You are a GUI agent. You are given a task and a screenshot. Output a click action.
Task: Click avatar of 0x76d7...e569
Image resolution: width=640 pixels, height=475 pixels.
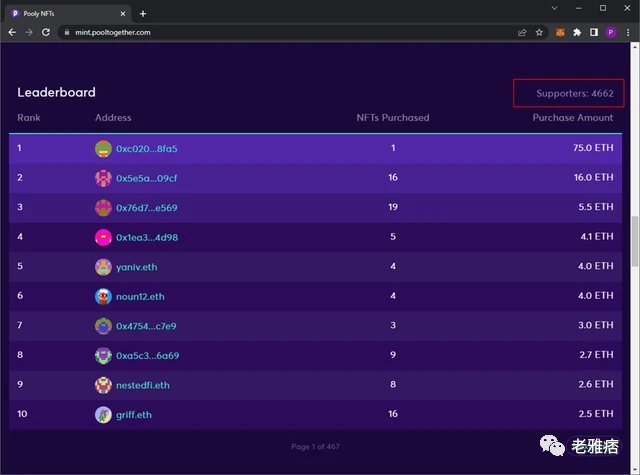point(103,208)
